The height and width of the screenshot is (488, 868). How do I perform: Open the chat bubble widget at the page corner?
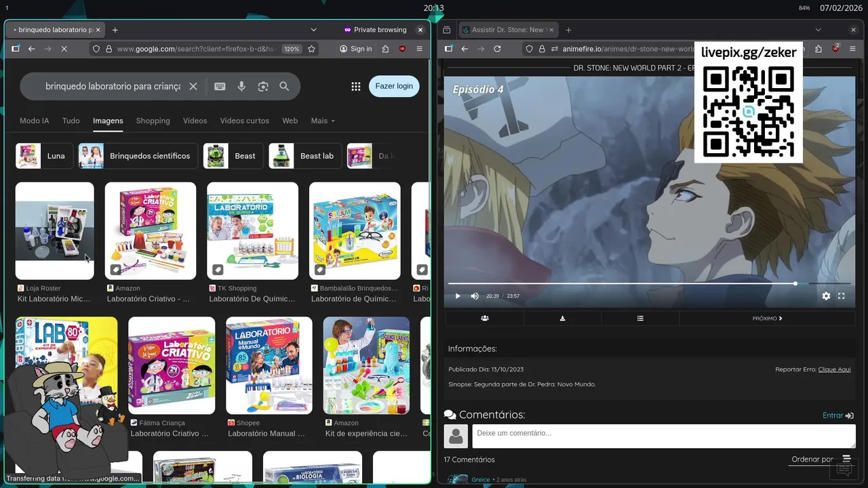point(844,469)
